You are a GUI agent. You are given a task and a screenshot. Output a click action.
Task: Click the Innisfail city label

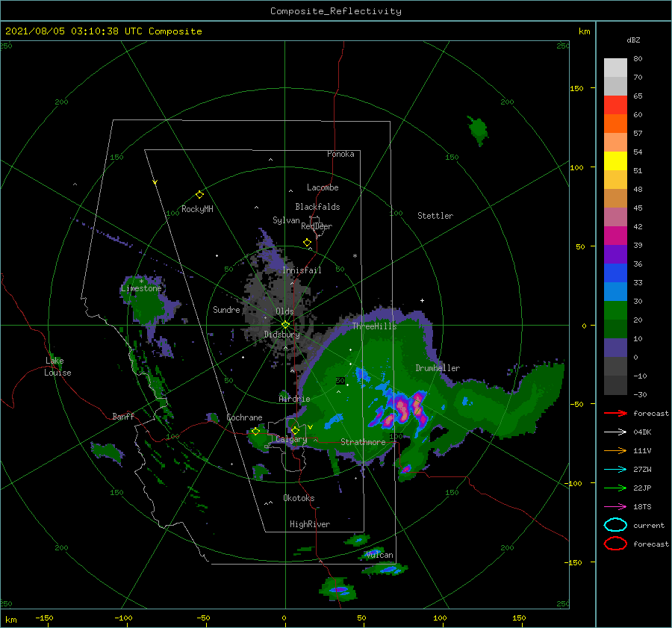coord(302,270)
